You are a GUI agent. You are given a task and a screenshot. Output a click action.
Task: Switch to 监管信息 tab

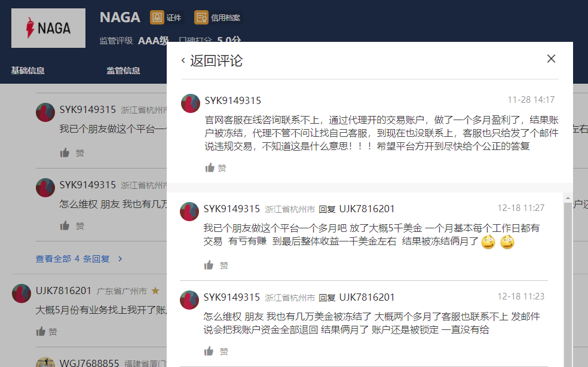tap(123, 71)
